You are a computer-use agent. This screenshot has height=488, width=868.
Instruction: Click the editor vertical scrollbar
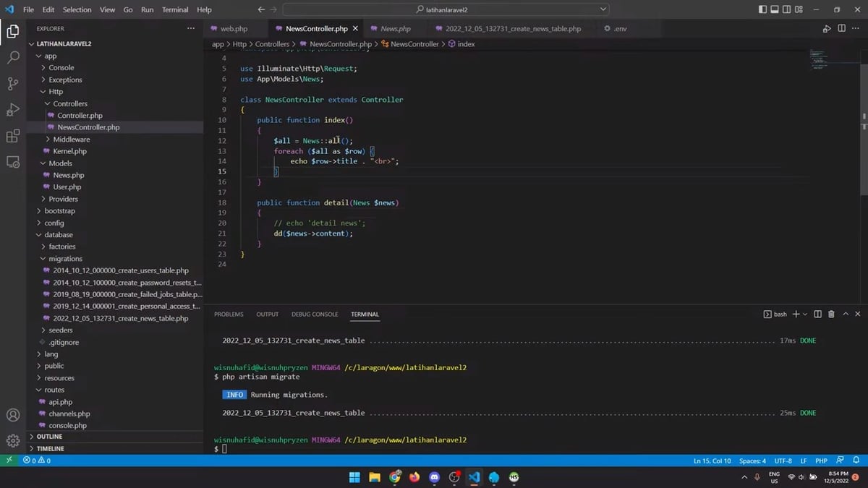point(864,130)
